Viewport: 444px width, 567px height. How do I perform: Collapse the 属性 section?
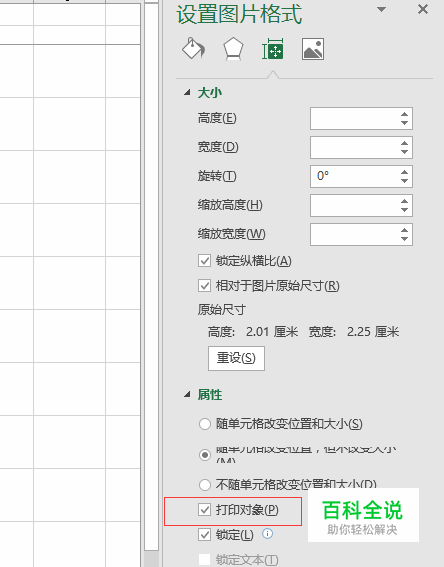[187, 395]
